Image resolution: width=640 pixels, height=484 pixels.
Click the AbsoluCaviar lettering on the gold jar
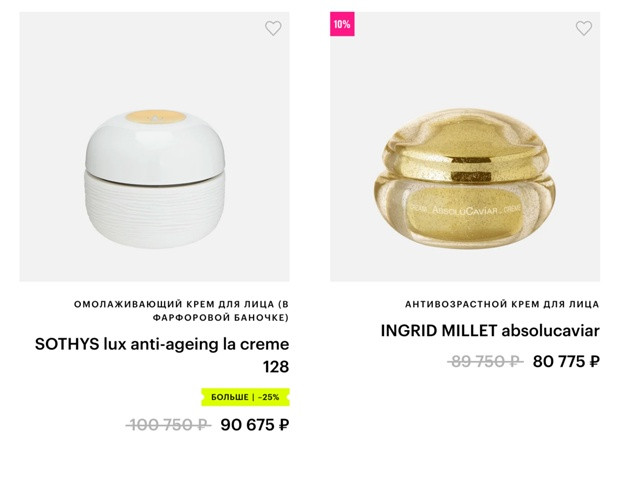click(x=465, y=210)
